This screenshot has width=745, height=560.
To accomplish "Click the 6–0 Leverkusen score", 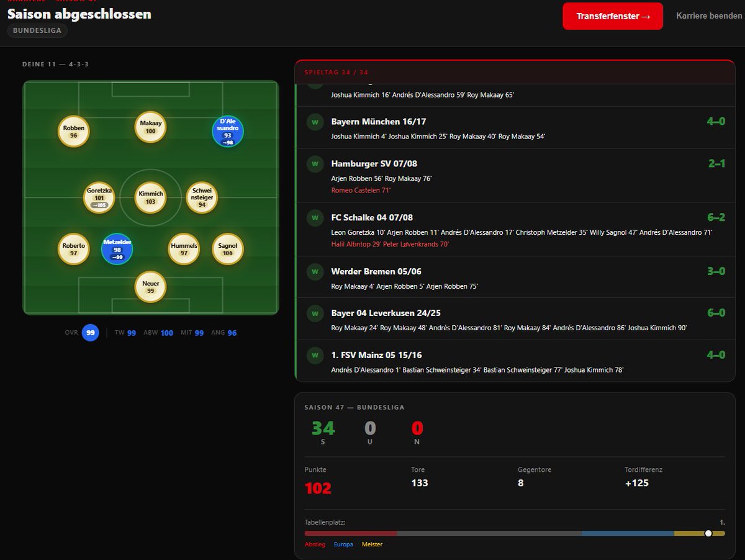I will click(716, 313).
